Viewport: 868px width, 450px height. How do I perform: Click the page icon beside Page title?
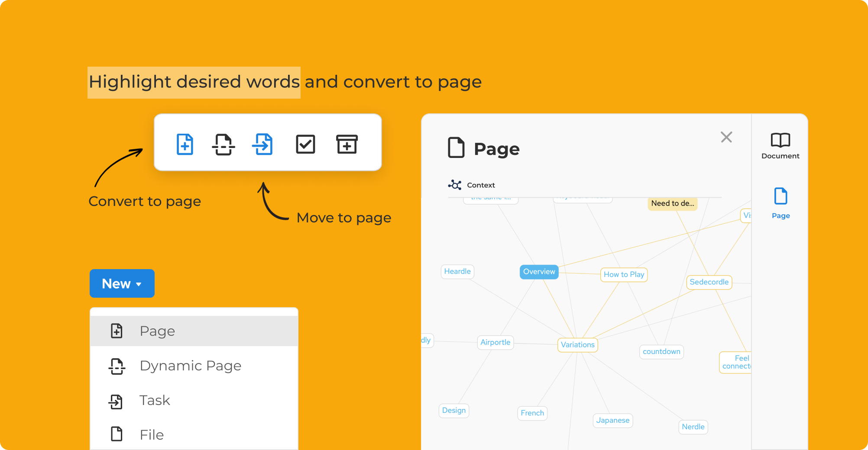[456, 148]
